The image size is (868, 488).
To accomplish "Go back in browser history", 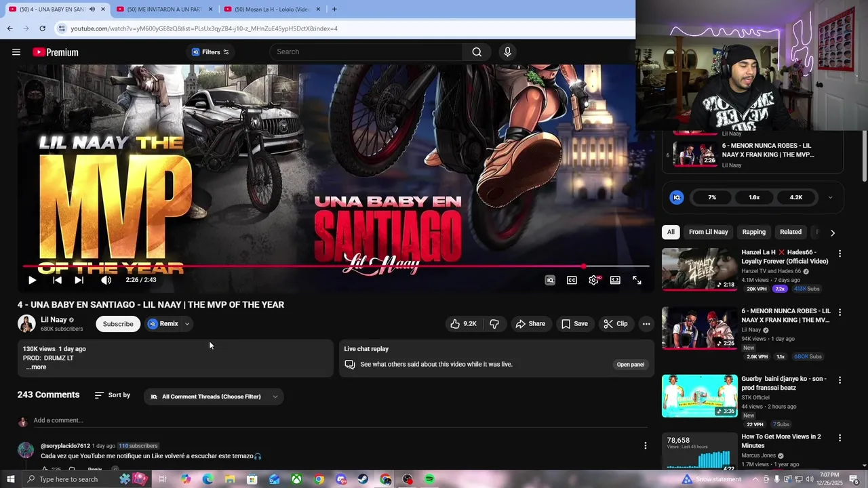I will point(9,28).
